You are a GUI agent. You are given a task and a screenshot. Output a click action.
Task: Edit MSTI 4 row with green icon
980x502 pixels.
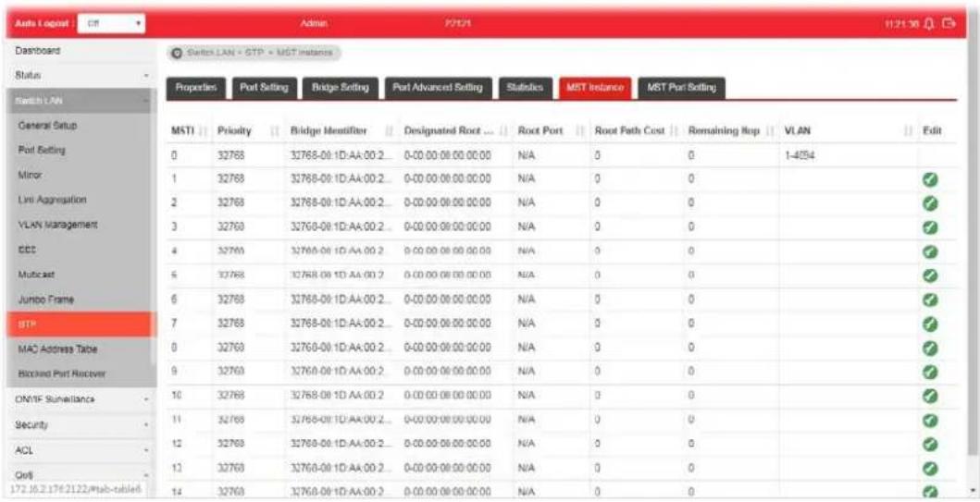(931, 251)
